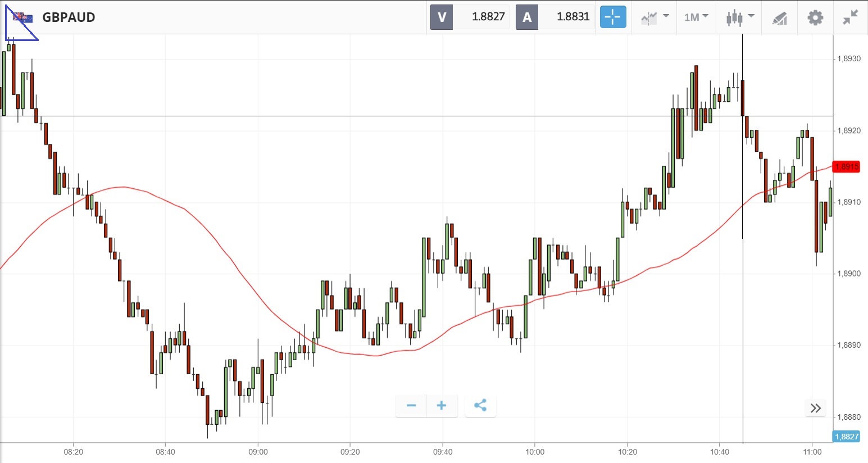Click the 11:00 time axis label
868x463 pixels.
pos(812,452)
